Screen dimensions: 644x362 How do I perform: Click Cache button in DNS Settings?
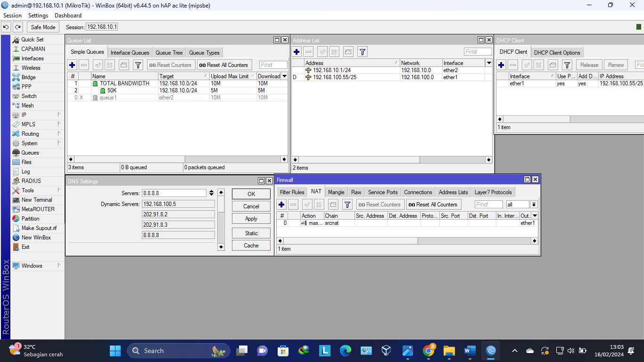pos(251,246)
